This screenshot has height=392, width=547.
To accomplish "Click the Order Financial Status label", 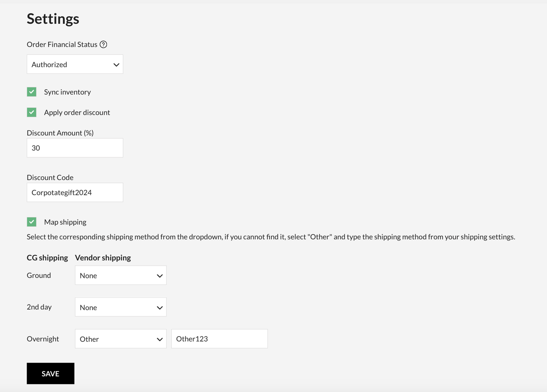I will pos(62,44).
